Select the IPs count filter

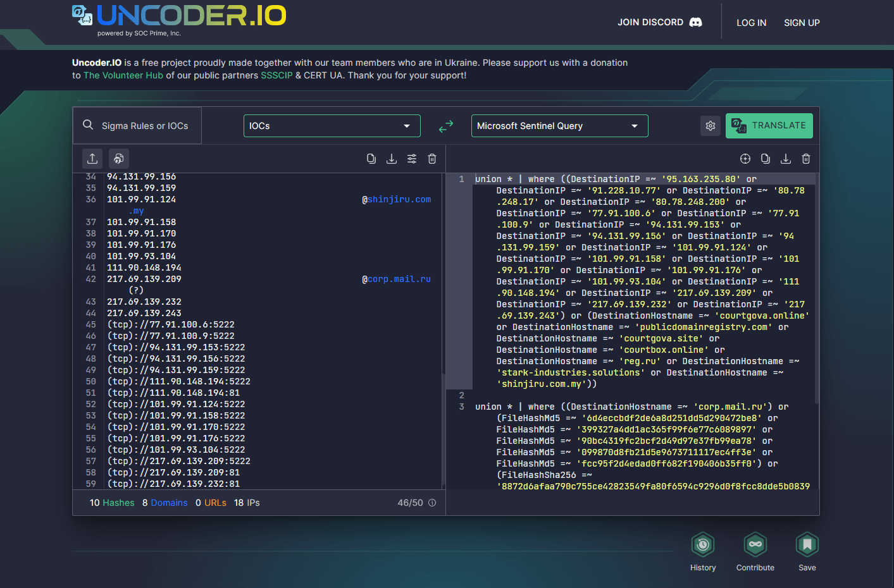point(247,503)
